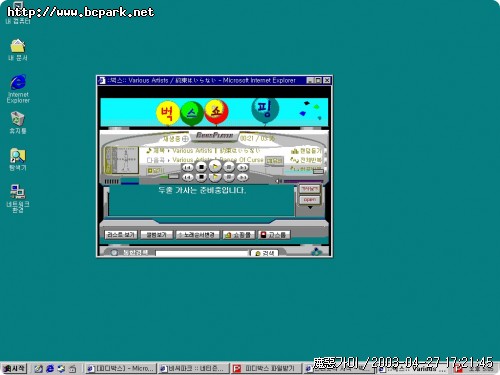Screen dimensions: 500x375
Task: Click the down arrow under the open button
Action: tap(310, 208)
